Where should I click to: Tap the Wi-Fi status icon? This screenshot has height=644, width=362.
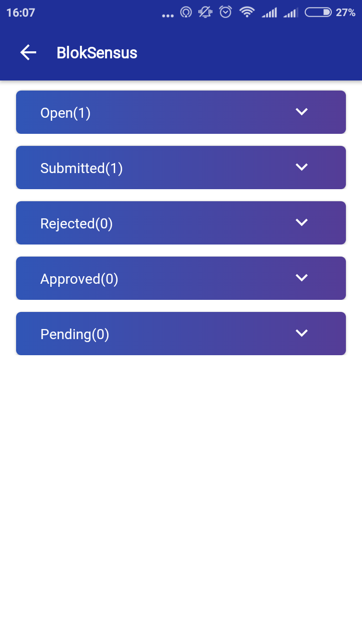(x=247, y=12)
